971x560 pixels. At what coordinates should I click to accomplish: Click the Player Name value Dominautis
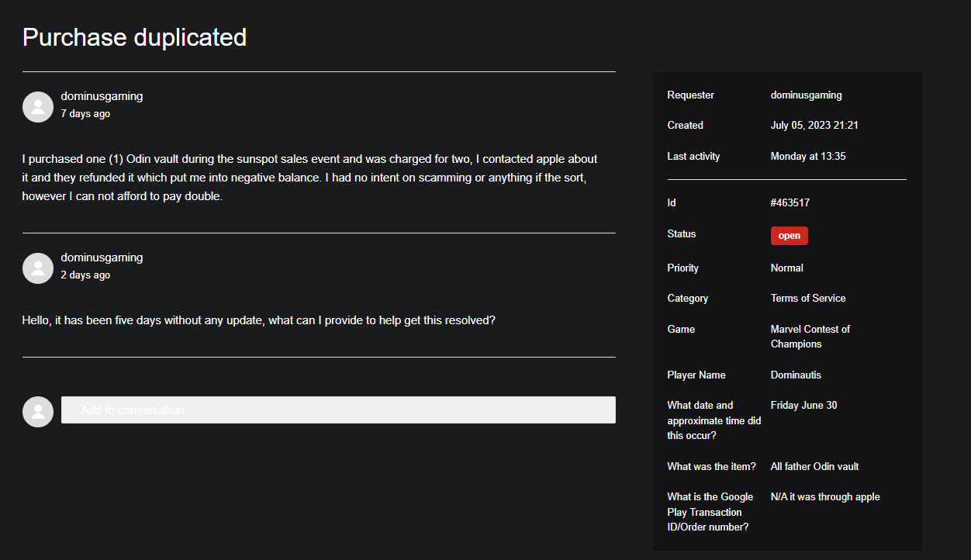pos(796,375)
